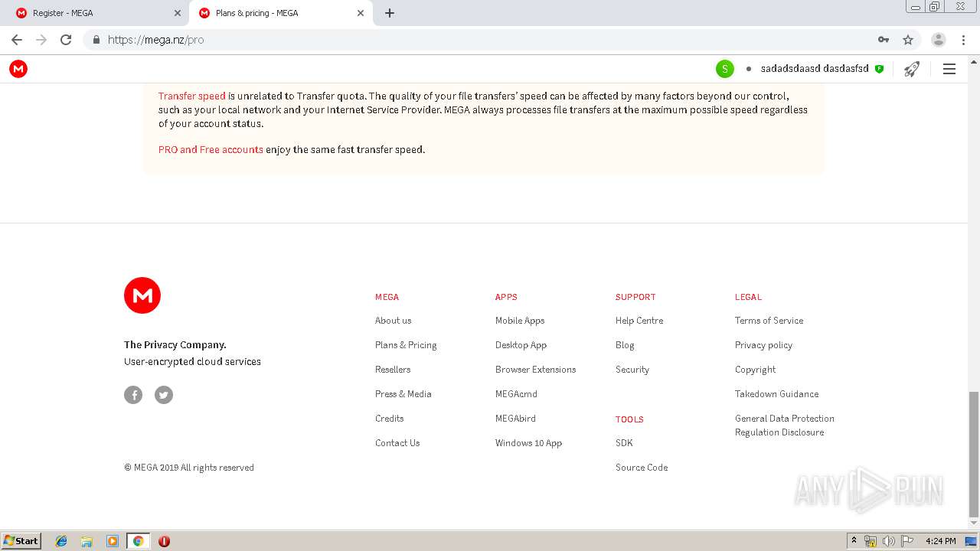Viewport: 980px width, 551px height.
Task: Click the address bar URL field
Action: (490, 40)
